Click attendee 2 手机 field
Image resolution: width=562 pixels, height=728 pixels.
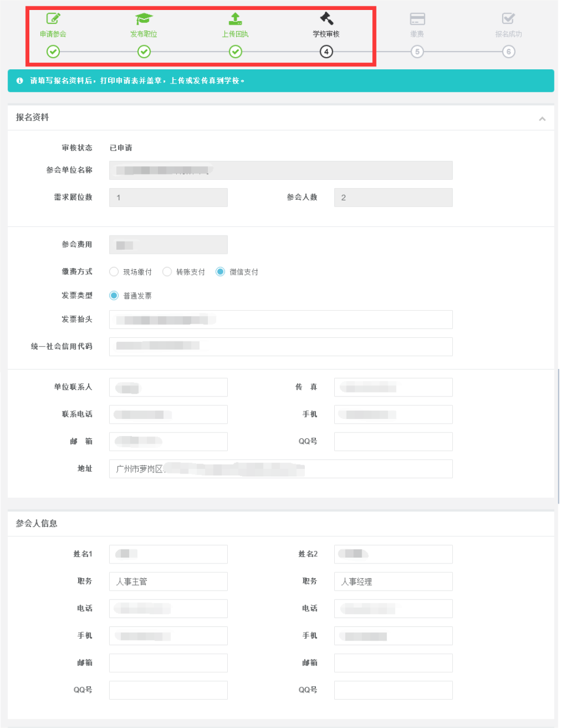393,636
